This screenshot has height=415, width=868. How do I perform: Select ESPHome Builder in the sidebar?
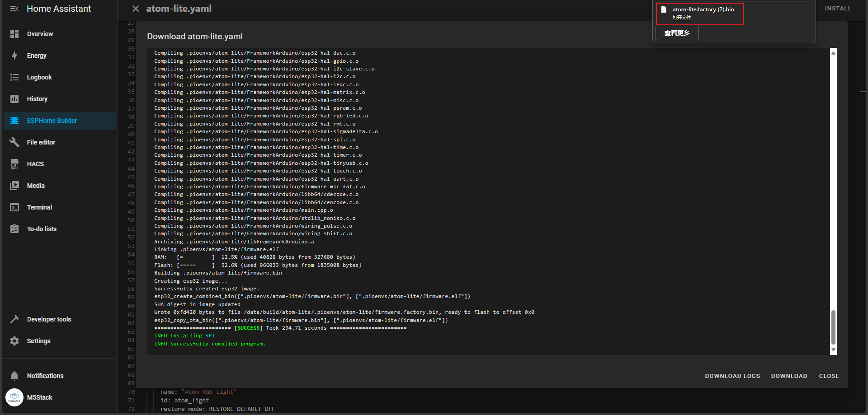(x=60, y=121)
